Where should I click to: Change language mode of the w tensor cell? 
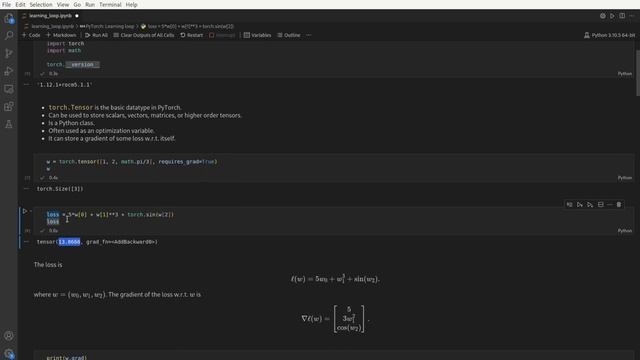tap(624, 178)
